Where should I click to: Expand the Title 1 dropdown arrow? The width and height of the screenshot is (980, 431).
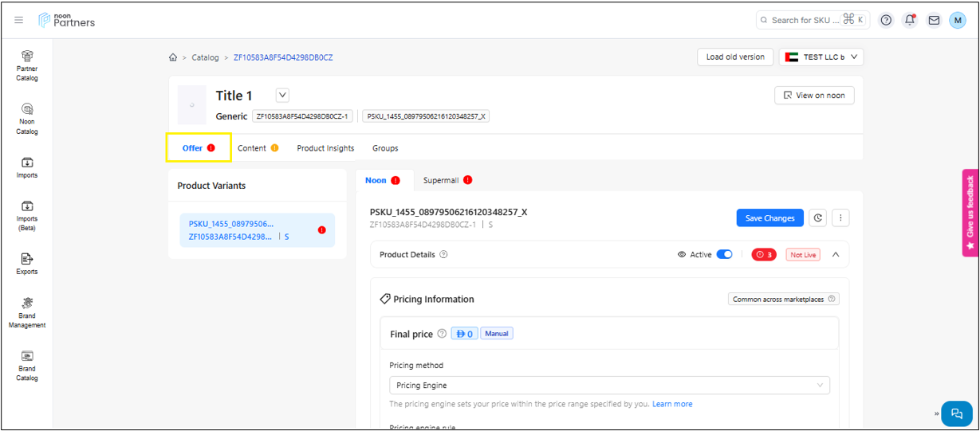tap(282, 96)
